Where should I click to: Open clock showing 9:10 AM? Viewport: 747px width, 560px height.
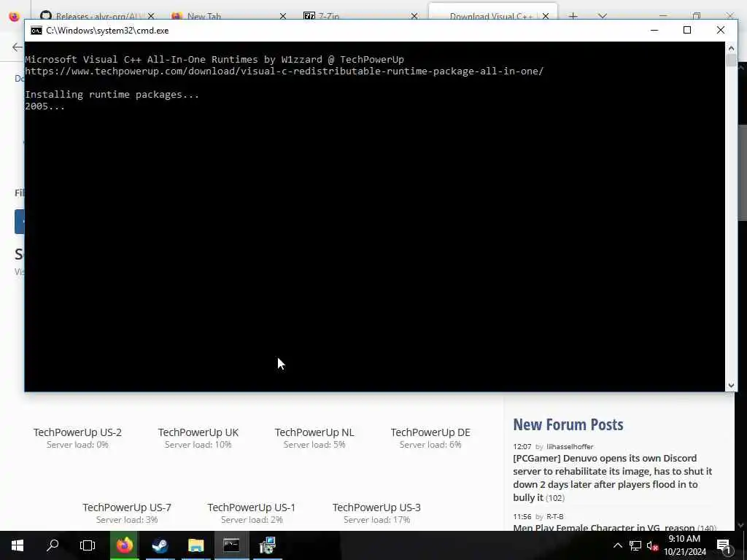tap(684, 545)
